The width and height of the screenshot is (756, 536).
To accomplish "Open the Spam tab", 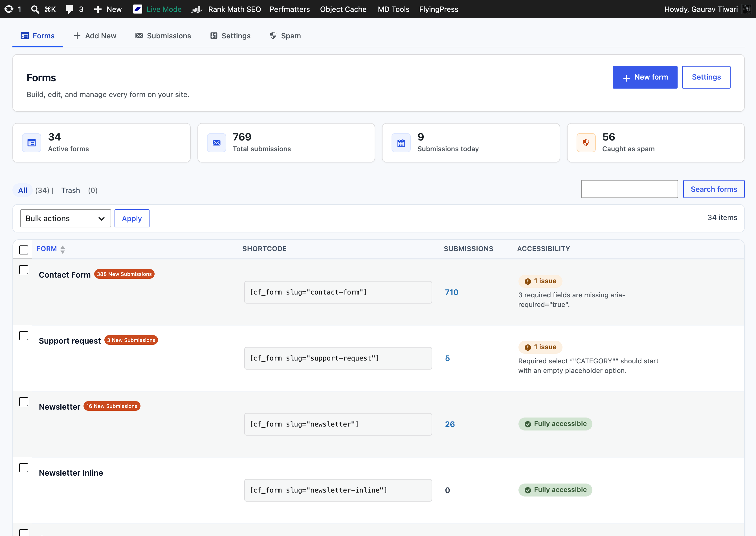I will [x=285, y=36].
